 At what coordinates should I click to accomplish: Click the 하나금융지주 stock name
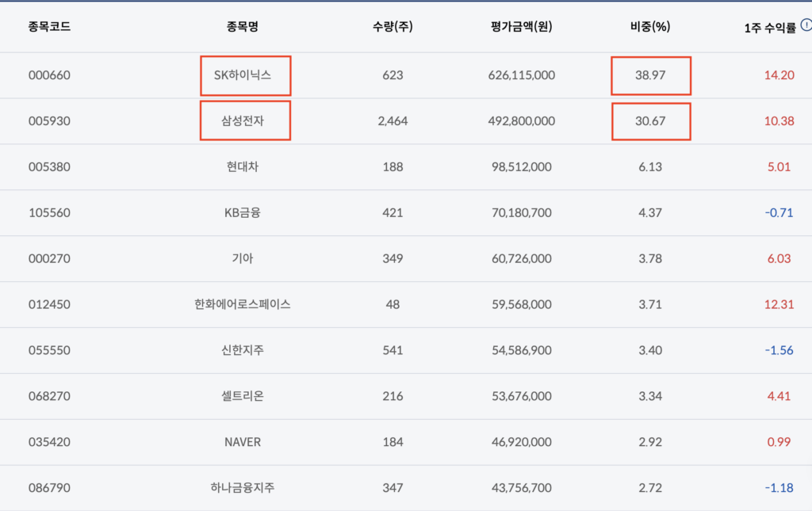(x=243, y=488)
